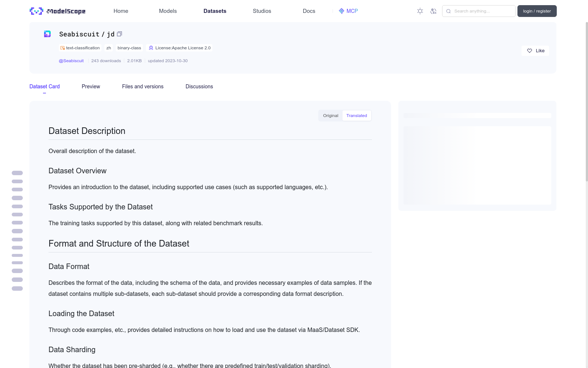Click Format and Structure of the Dataset heading
The image size is (588, 368).
click(119, 244)
